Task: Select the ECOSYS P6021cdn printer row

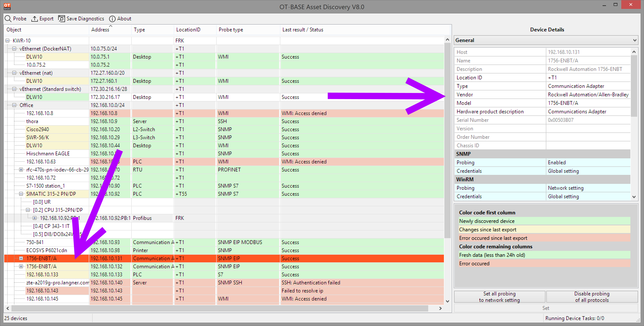Action: coord(224,250)
